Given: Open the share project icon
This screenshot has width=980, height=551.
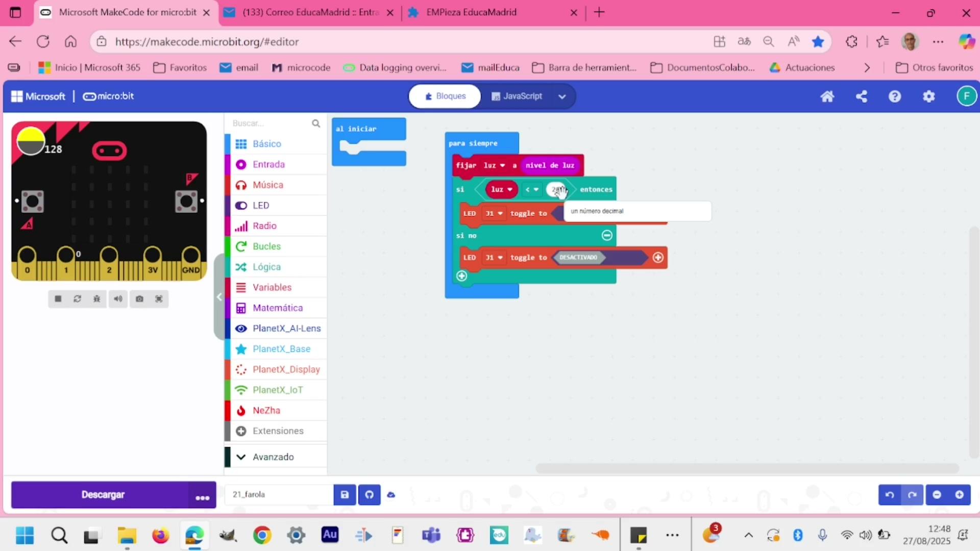Looking at the screenshot, I should click(x=862, y=96).
